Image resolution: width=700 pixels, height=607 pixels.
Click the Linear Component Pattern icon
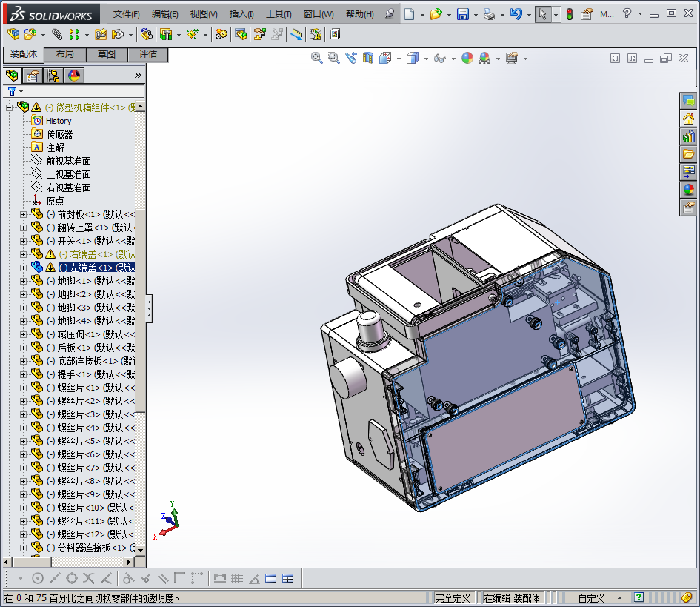[x=74, y=34]
